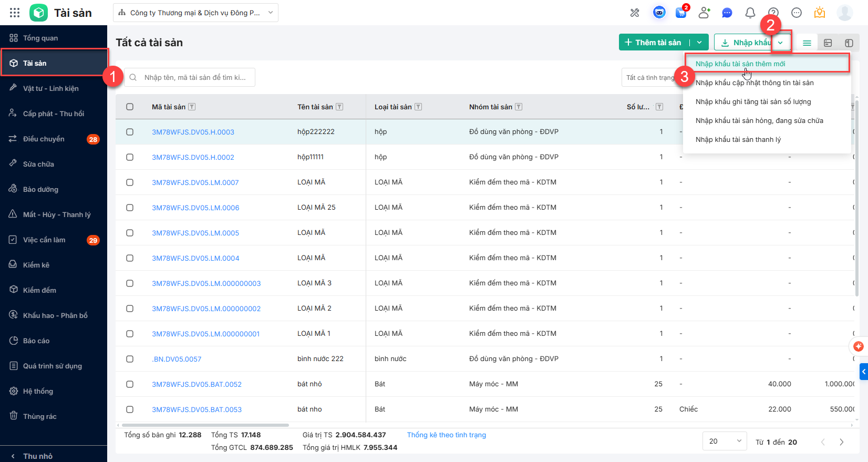Toggle the select-all checkbox in table header
The image size is (868, 462).
coord(130,107)
